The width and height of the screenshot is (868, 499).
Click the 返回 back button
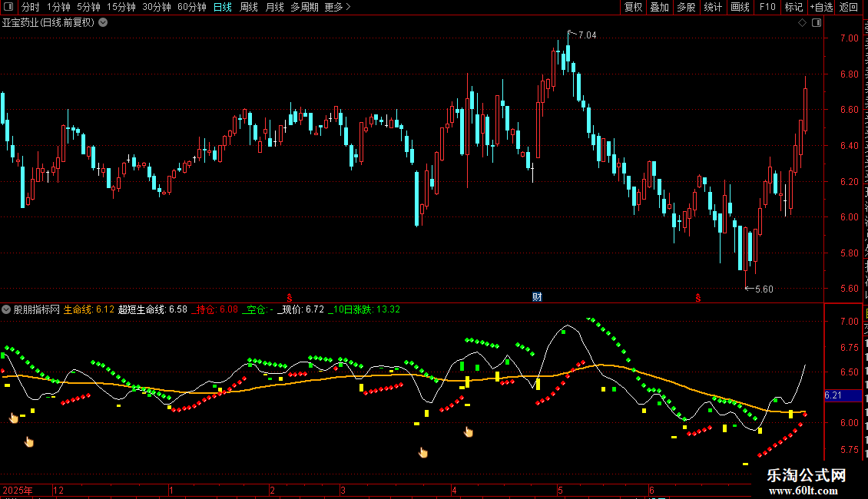tap(848, 7)
